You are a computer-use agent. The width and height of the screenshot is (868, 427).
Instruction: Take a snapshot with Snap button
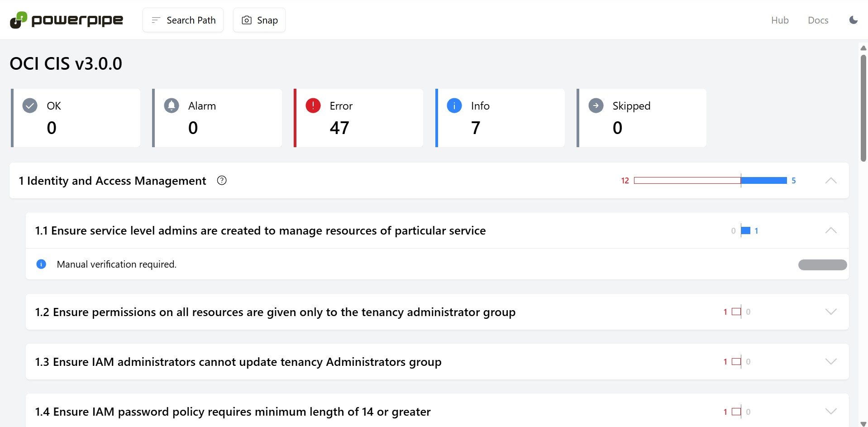tap(259, 20)
